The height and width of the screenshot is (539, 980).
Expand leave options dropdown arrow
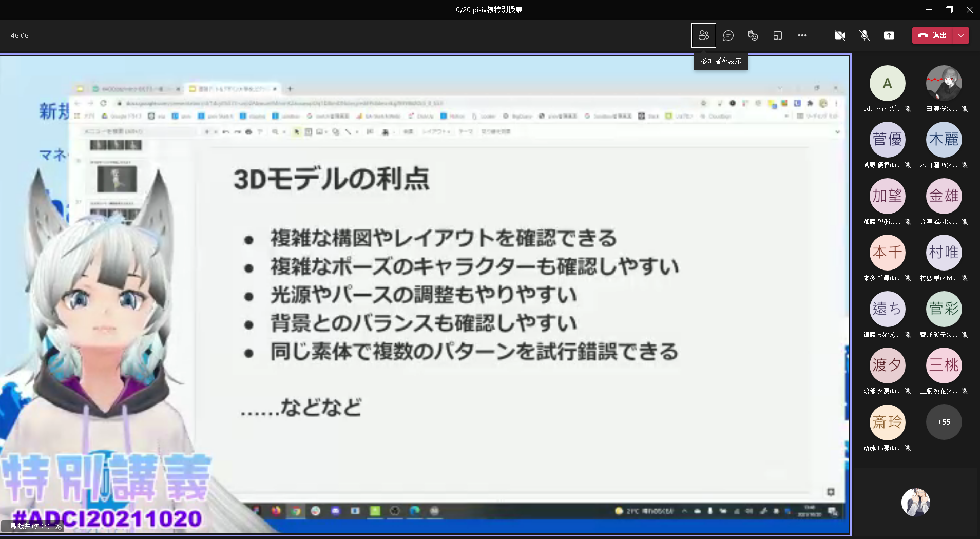point(961,35)
